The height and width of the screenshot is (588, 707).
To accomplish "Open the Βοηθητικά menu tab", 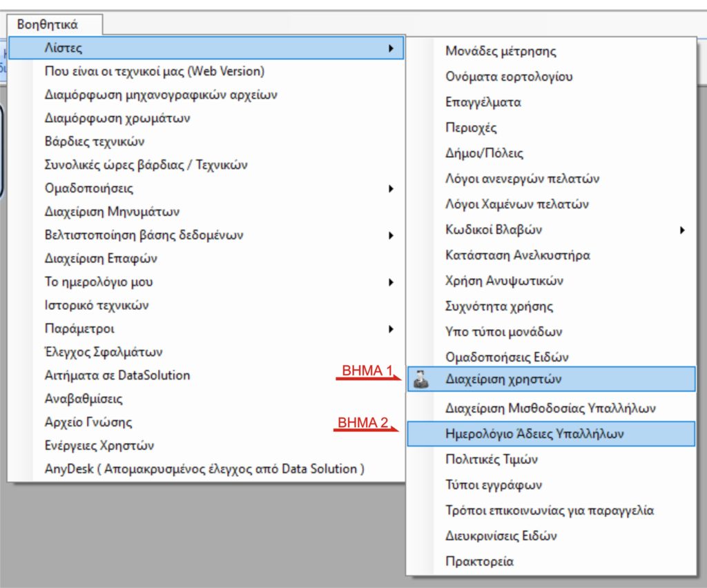I will (48, 25).
